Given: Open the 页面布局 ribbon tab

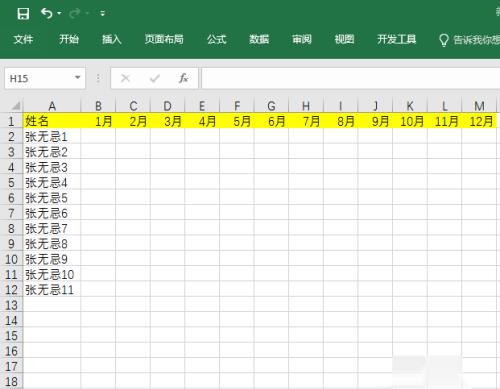Looking at the screenshot, I should tap(164, 39).
